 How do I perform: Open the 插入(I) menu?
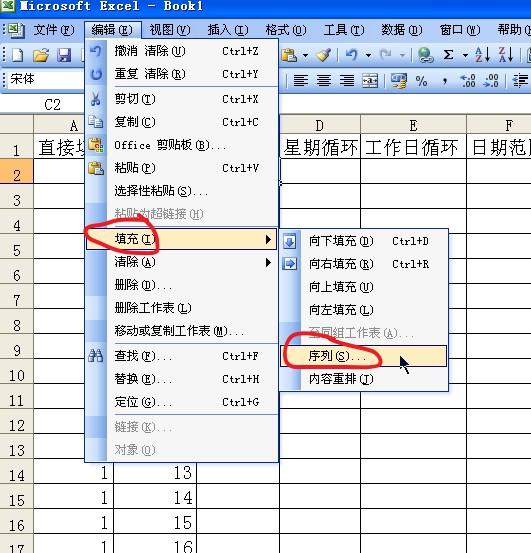click(228, 30)
